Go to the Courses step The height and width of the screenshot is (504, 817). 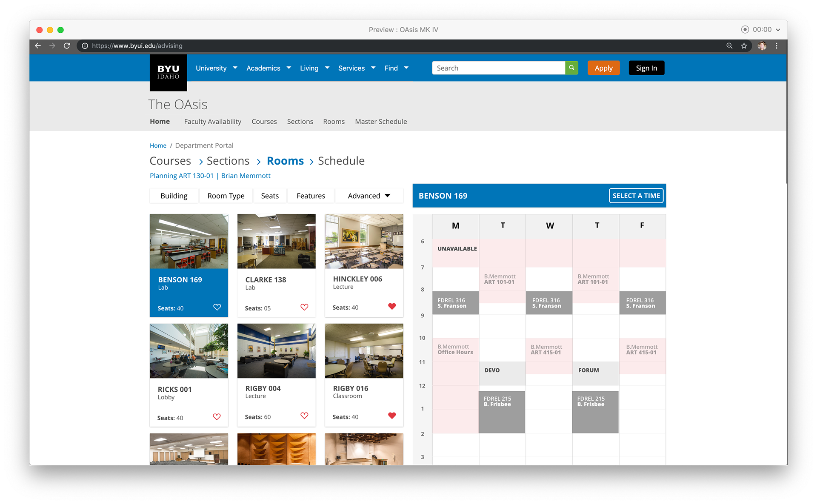[x=170, y=161]
